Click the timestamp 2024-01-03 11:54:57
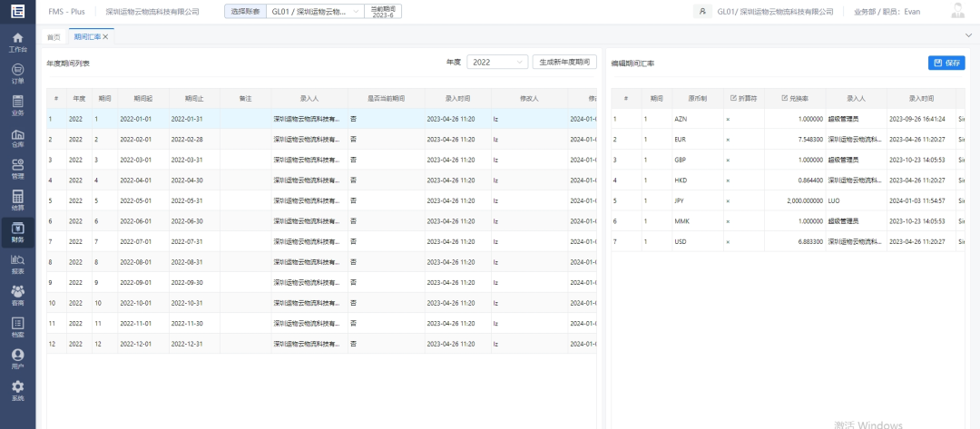 point(917,200)
